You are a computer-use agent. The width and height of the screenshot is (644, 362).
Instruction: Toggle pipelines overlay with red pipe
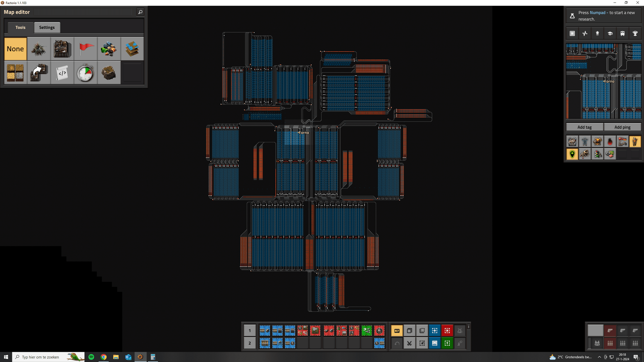coord(622,142)
